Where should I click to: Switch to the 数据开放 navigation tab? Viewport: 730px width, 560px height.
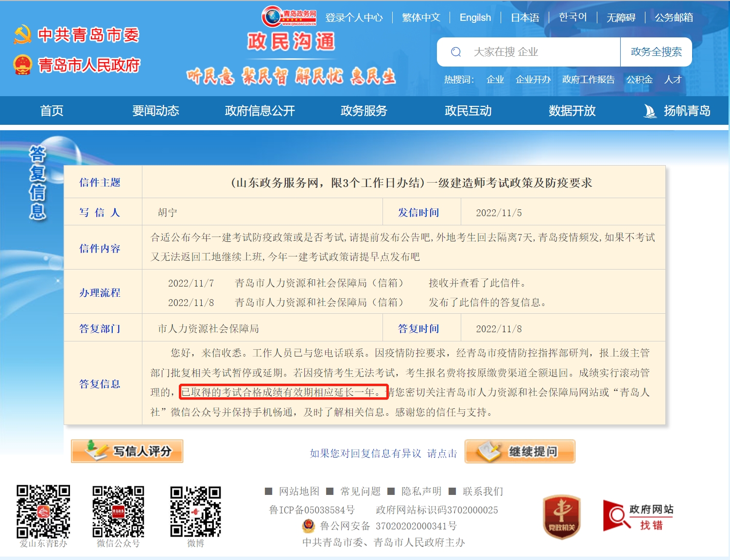pos(572,111)
